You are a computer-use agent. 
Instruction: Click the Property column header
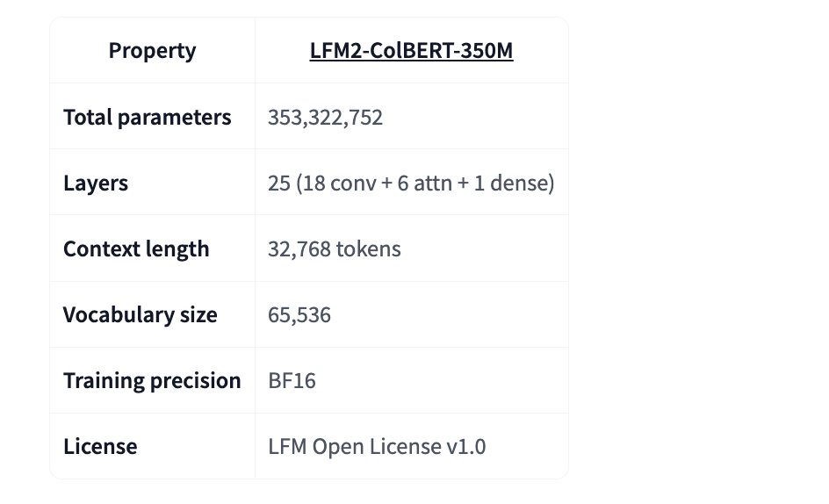[x=152, y=51]
